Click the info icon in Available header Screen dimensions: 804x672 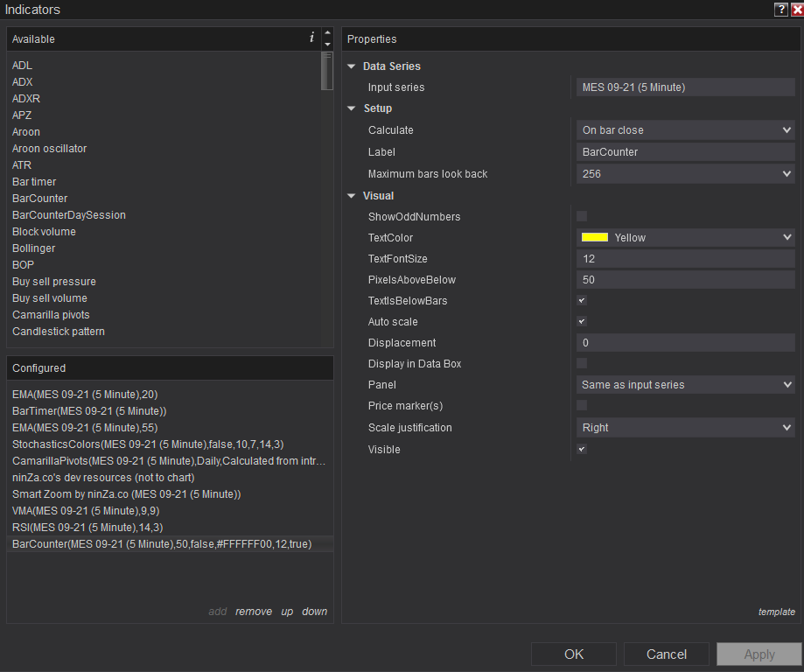coord(311,38)
